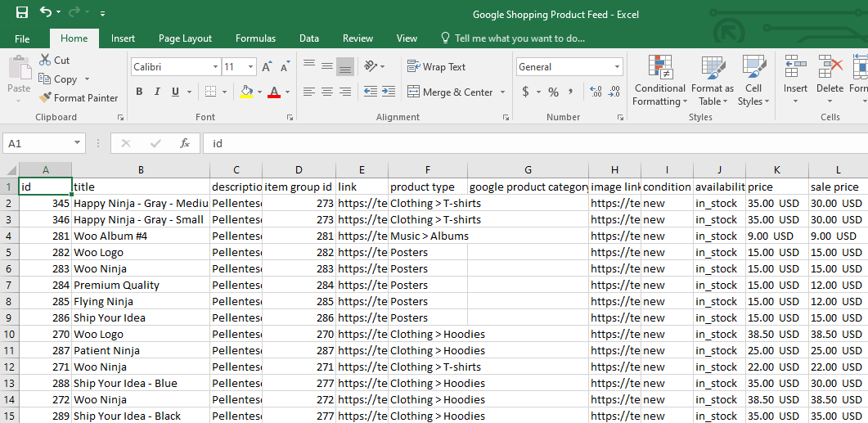Screen dimensions: 868x423
Task: Open the Page Layout tab
Action: click(185, 38)
